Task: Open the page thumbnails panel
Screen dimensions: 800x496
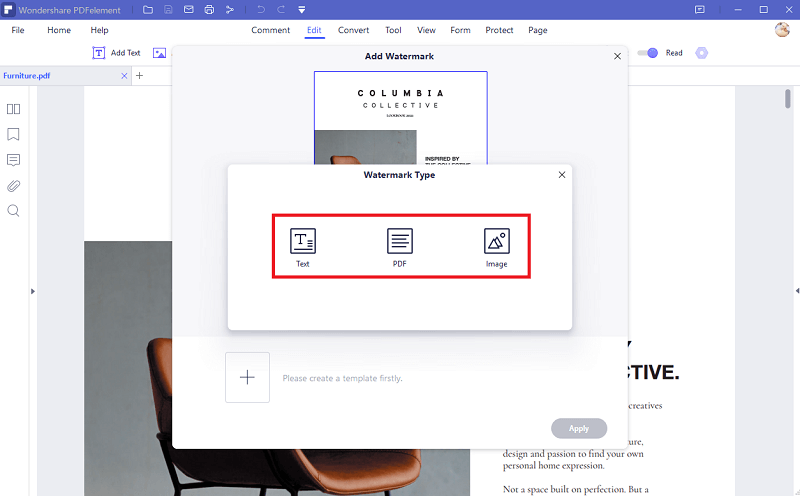Action: pos(13,109)
